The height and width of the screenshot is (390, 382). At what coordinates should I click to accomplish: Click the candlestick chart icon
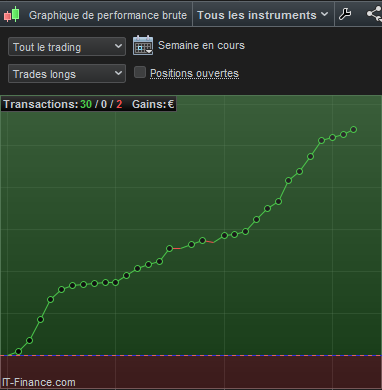coord(12,15)
